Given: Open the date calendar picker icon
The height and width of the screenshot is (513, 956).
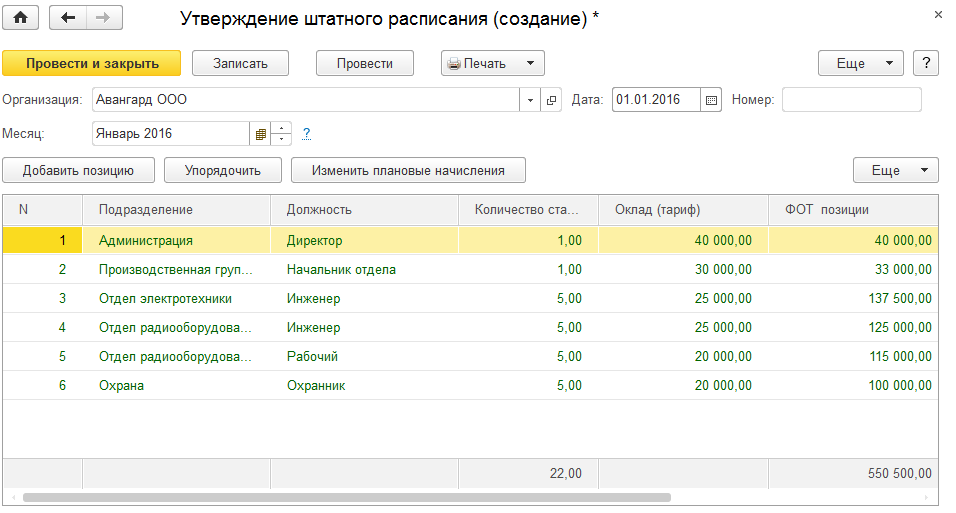Looking at the screenshot, I should coord(711,100).
